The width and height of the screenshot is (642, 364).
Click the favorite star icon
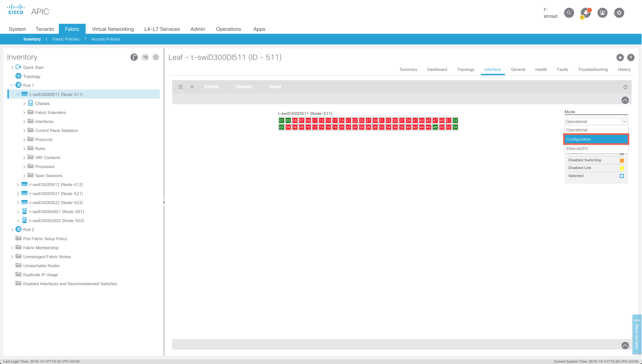(x=620, y=57)
